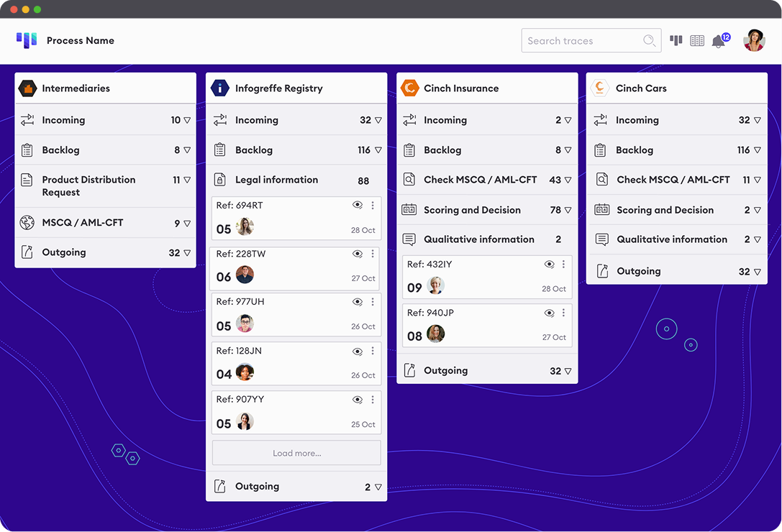Screen dimensions: 782x532
Task: Click the Infogreffe Registry info icon
Action: [220, 88]
